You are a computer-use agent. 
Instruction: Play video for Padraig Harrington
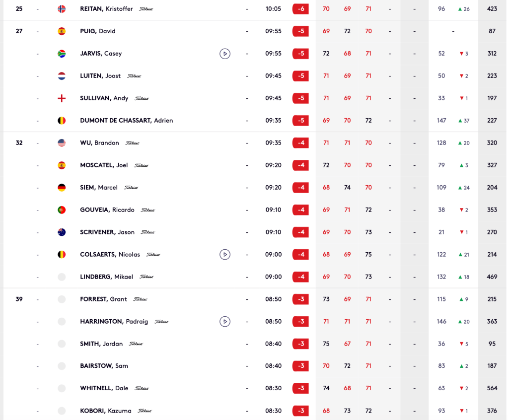click(225, 322)
